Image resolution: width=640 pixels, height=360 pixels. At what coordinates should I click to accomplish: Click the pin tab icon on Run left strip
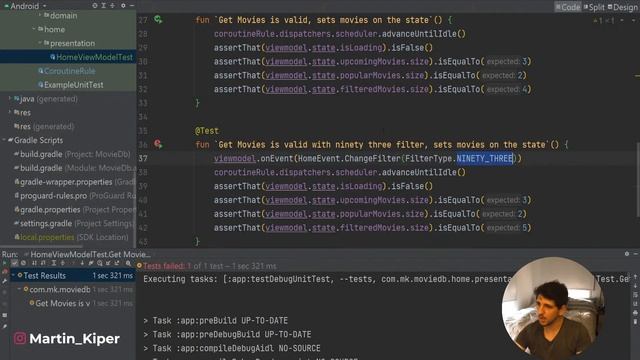tap(5, 326)
